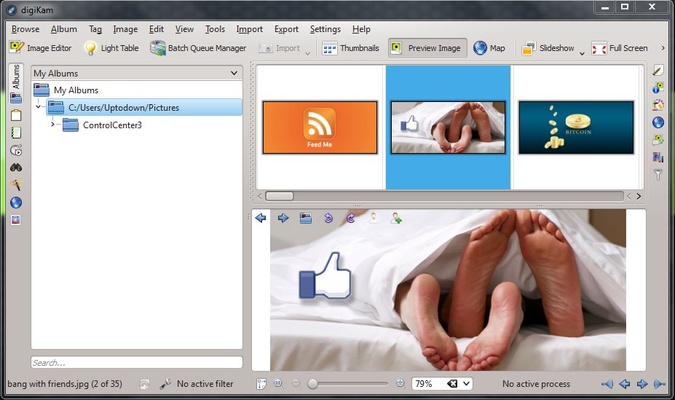This screenshot has width=675, height=400.
Task: Expand the toolbar overflow chevron
Action: point(663,48)
